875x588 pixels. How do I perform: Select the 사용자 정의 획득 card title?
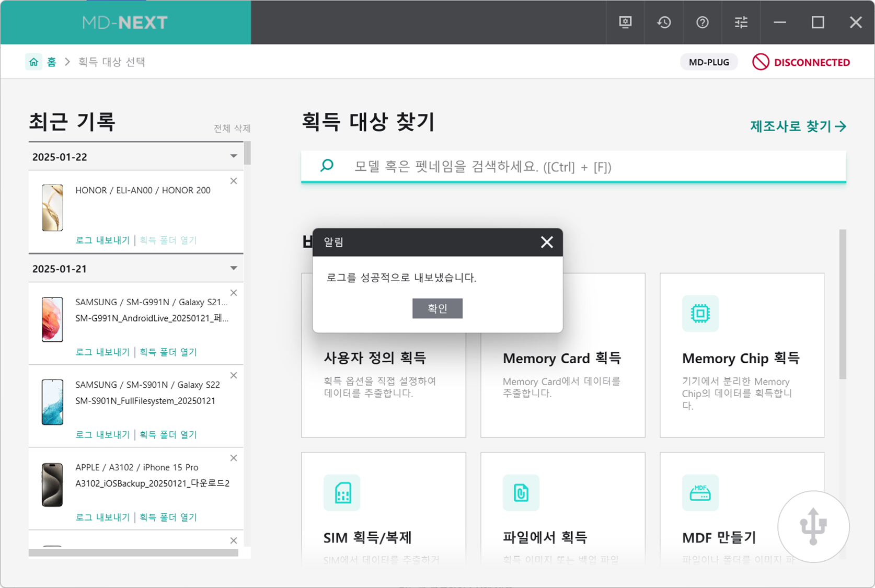pos(375,358)
